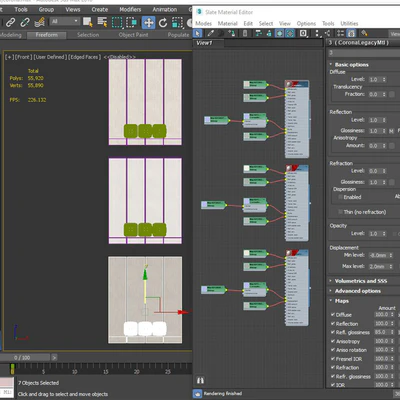
Task: Uncheck the Diffuse map checkbox
Action: (x=333, y=314)
